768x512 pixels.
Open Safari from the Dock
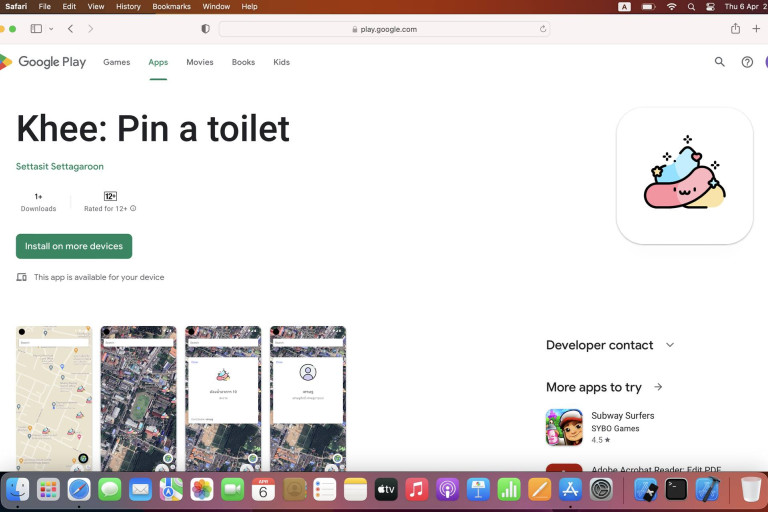click(x=79, y=489)
